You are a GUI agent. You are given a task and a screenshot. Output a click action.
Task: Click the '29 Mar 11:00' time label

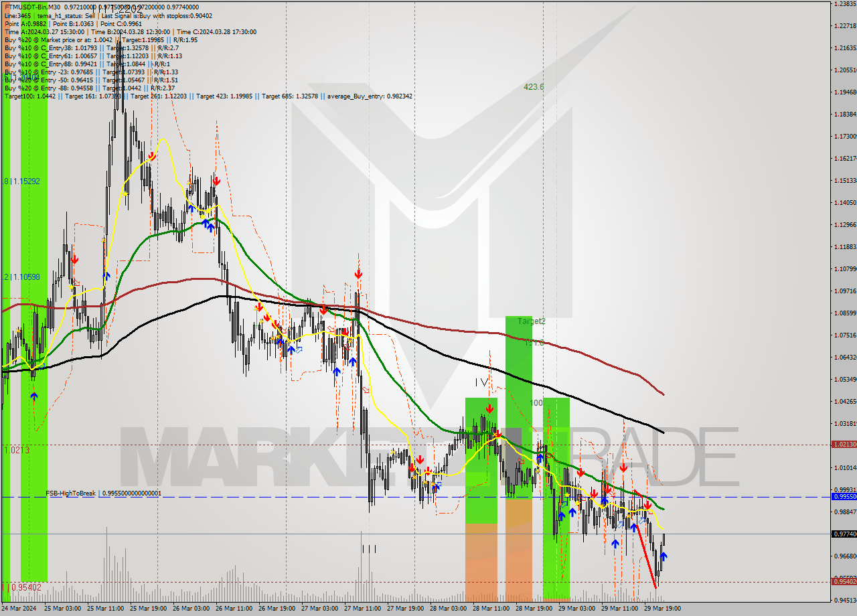click(619, 609)
